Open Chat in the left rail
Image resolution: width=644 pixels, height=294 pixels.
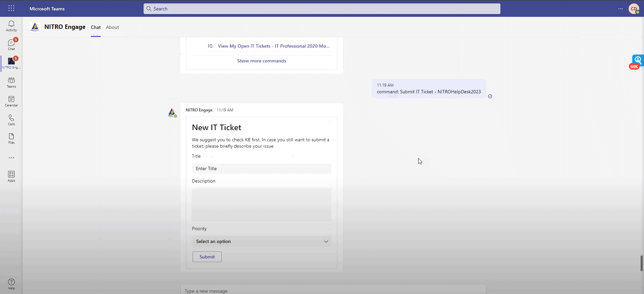coord(11,45)
